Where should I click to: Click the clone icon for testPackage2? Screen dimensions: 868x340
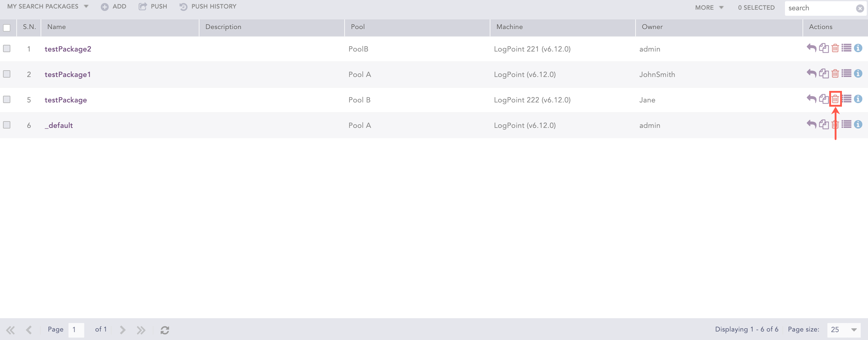click(823, 48)
